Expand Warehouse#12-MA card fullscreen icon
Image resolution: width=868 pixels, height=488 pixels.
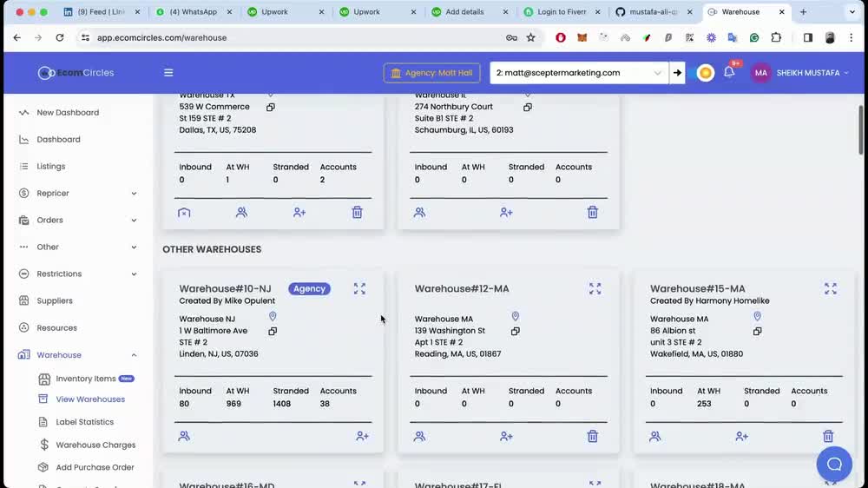pos(595,288)
